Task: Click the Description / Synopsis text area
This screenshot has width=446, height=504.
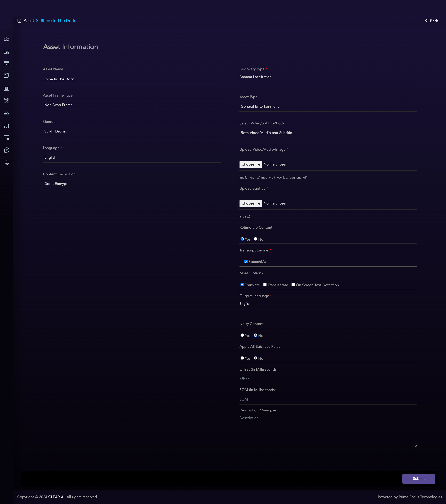Action: point(328,431)
